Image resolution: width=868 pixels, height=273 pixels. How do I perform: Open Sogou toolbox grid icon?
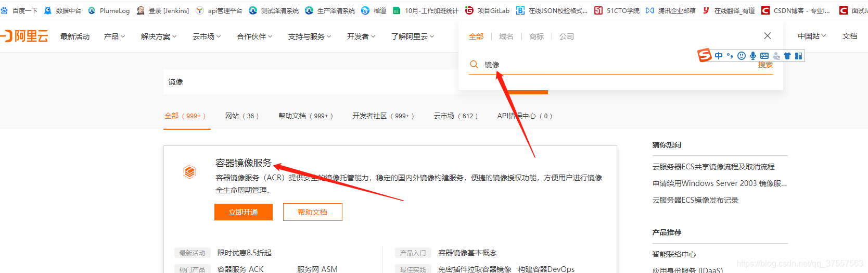[799, 56]
